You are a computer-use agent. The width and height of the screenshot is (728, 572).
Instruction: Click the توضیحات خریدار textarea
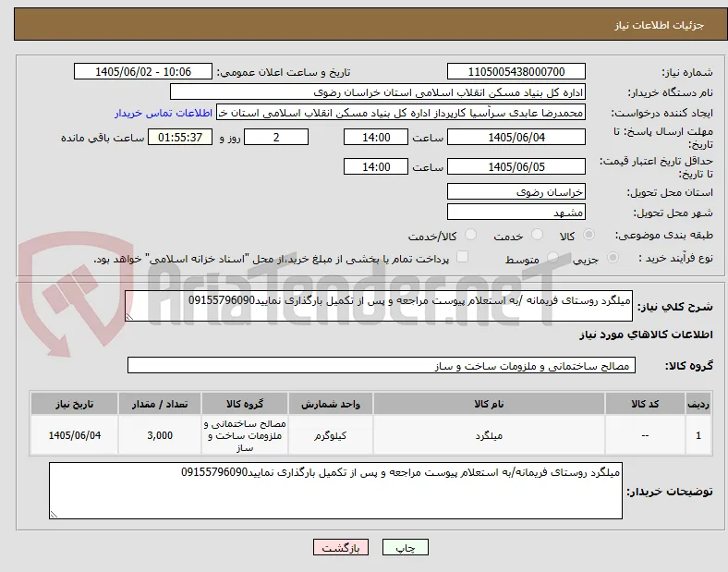[x=335, y=491]
